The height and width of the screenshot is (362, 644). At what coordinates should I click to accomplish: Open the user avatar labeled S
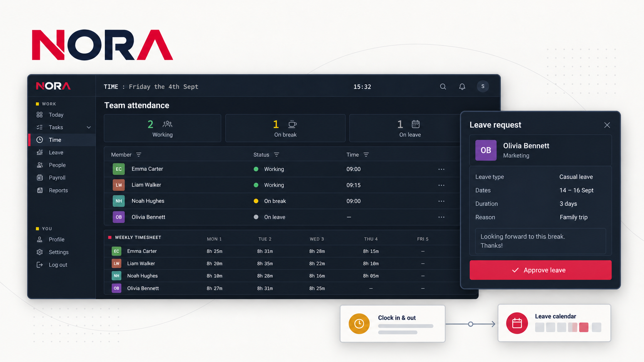tap(483, 87)
